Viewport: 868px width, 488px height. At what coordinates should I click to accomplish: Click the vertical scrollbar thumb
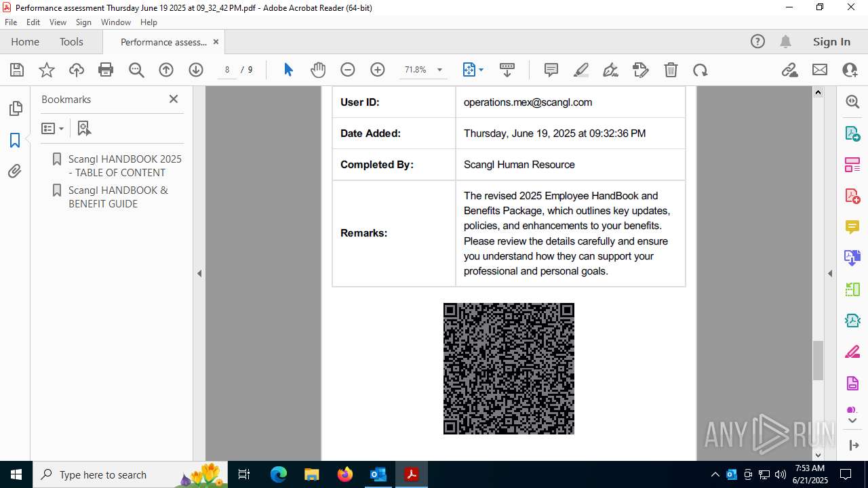[818, 361]
